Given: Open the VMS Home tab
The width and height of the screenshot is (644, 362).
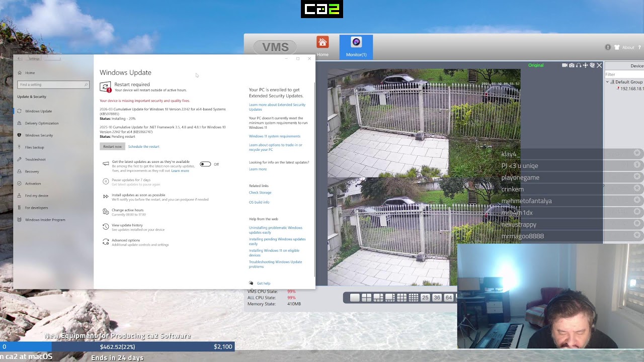Looking at the screenshot, I should [323, 46].
